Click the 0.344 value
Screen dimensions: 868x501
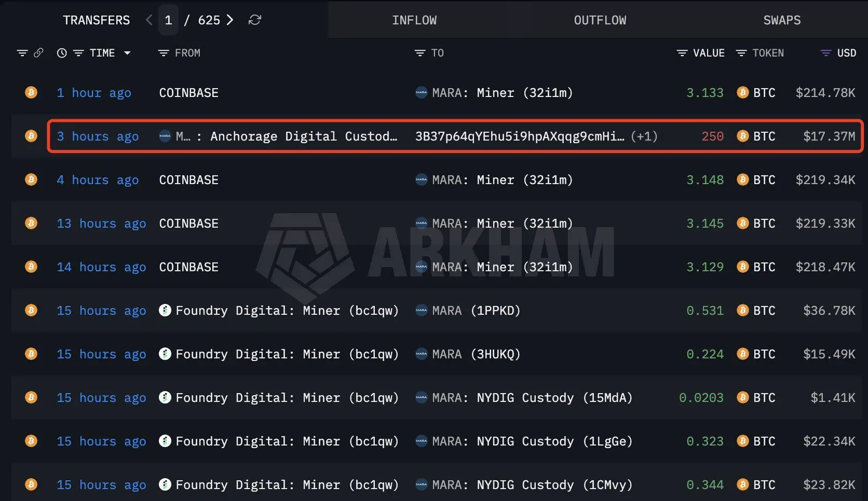[705, 485]
